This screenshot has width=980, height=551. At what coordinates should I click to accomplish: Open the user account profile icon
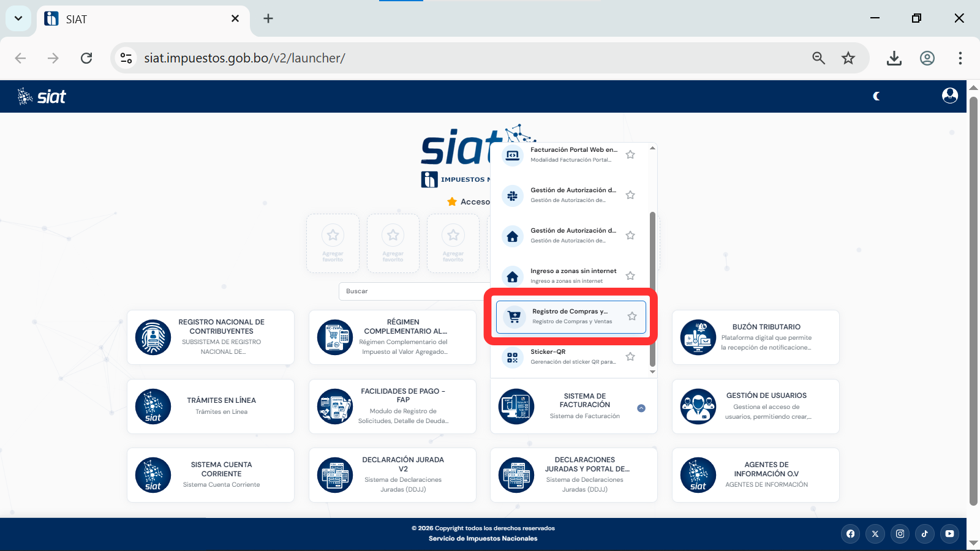pos(950,96)
